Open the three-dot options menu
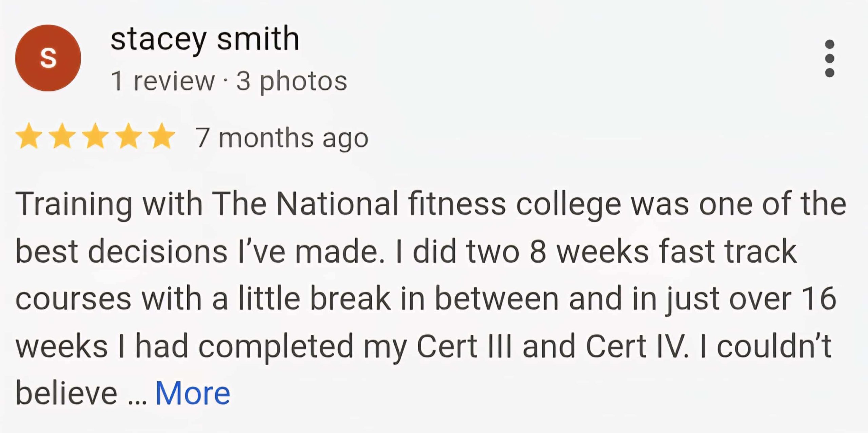This screenshot has width=868, height=433. pos(829,58)
